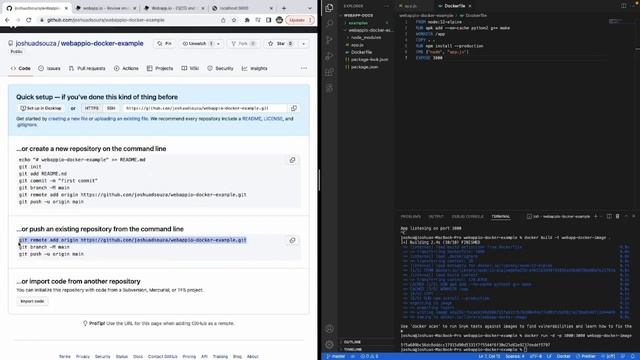Image resolution: width=640 pixels, height=360 pixels.
Task: Open Run and Debug view in VS Code
Action: coord(329,56)
